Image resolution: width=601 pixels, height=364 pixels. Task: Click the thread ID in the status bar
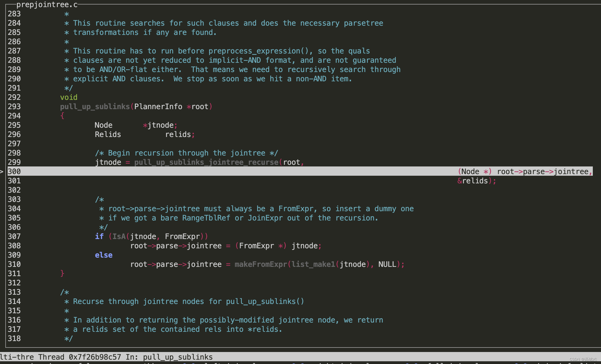[94, 357]
